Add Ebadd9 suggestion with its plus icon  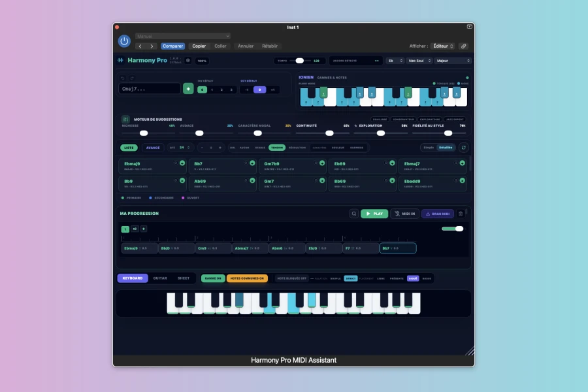click(463, 180)
